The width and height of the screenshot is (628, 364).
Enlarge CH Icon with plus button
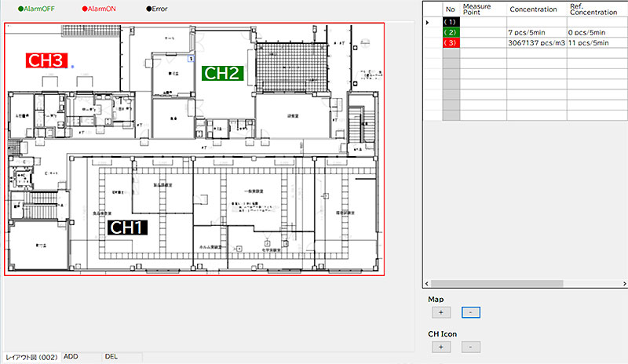440,347
